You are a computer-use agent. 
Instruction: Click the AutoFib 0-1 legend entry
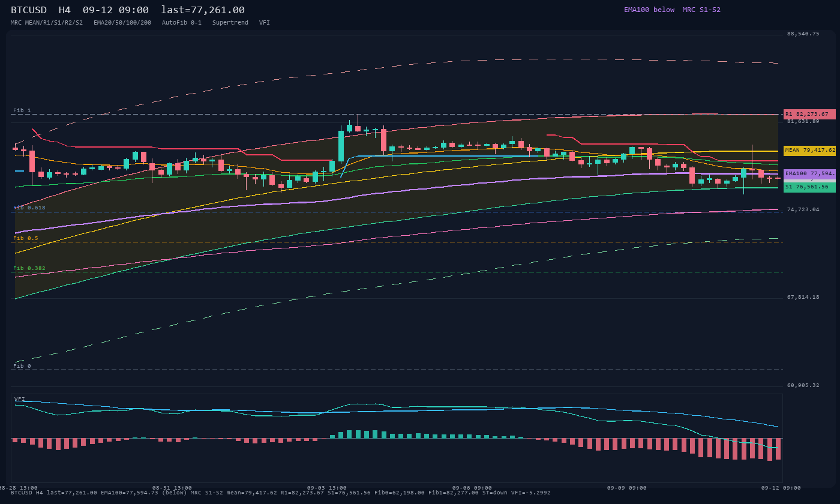point(182,23)
